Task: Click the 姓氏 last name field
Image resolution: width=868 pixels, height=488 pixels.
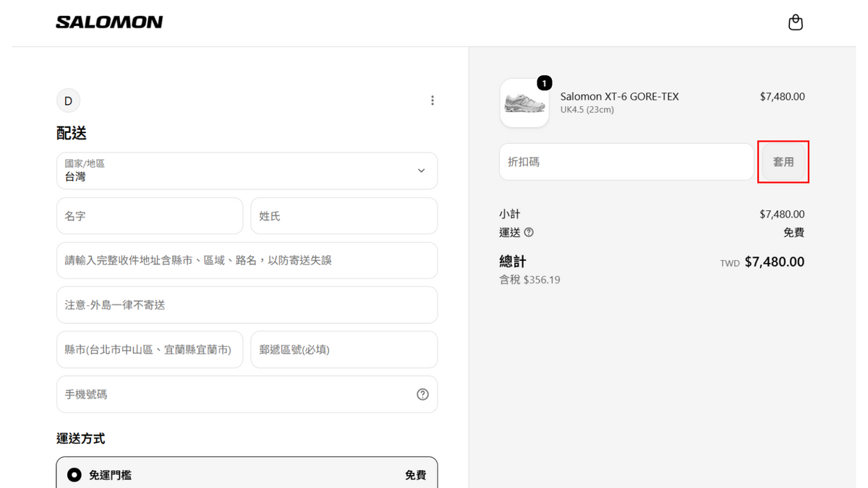Action: [344, 216]
